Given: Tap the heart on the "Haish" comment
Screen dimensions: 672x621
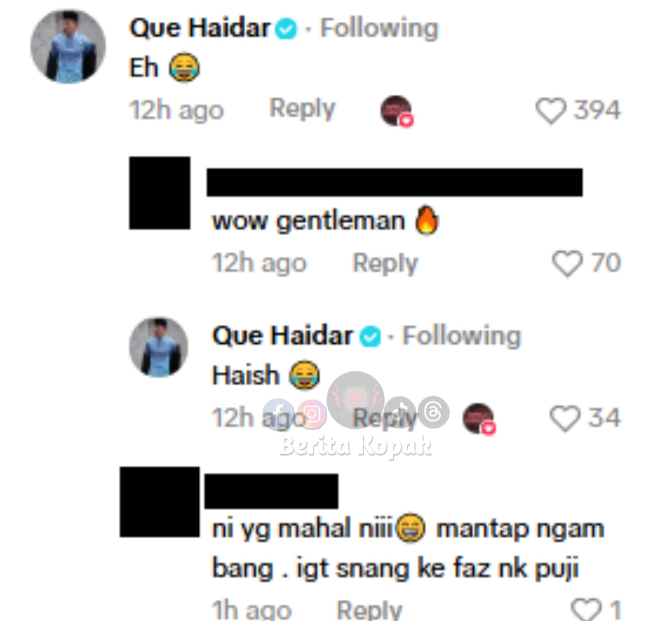Looking at the screenshot, I should (564, 418).
